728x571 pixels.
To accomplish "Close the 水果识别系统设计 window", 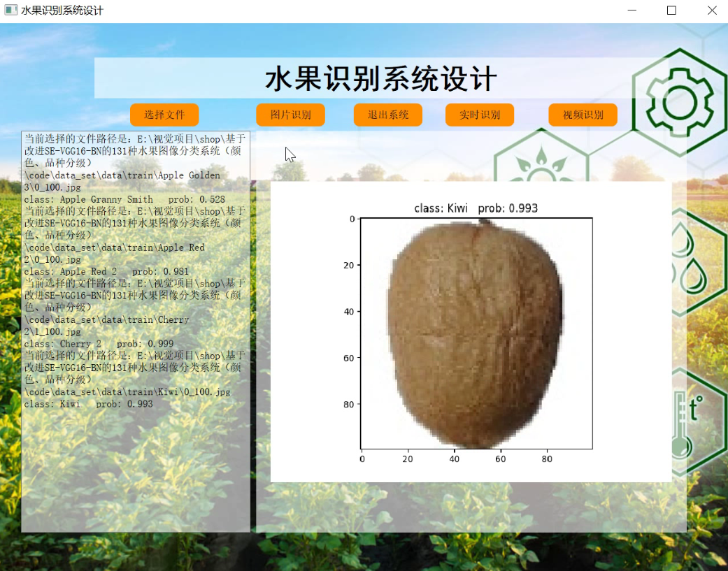I will click(x=712, y=10).
